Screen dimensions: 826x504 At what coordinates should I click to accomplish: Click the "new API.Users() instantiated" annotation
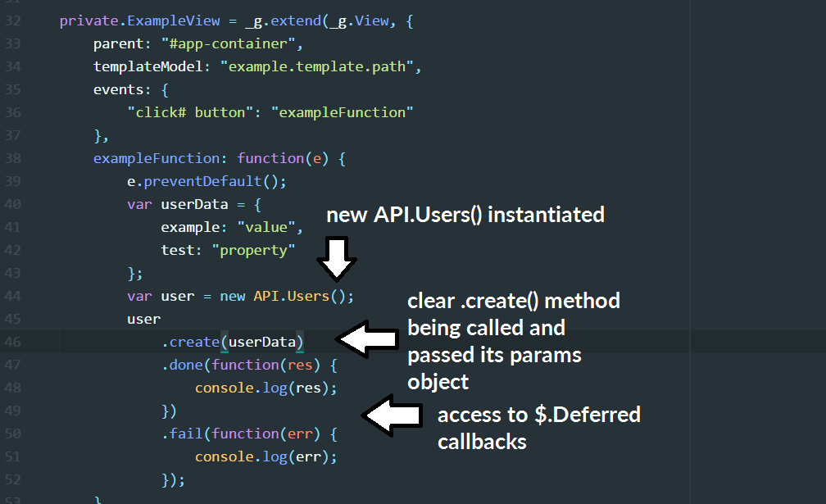(465, 216)
